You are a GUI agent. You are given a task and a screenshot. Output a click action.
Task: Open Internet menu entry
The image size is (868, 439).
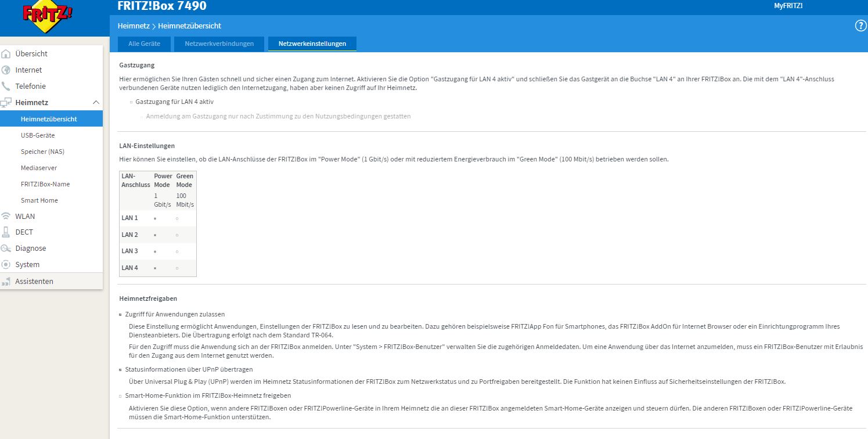coord(29,70)
